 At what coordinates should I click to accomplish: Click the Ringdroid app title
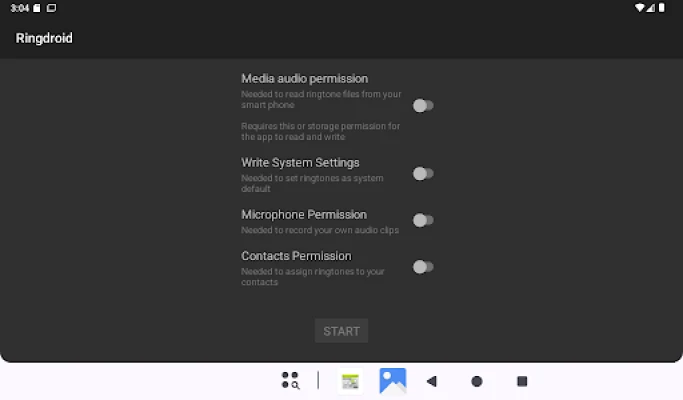click(44, 38)
